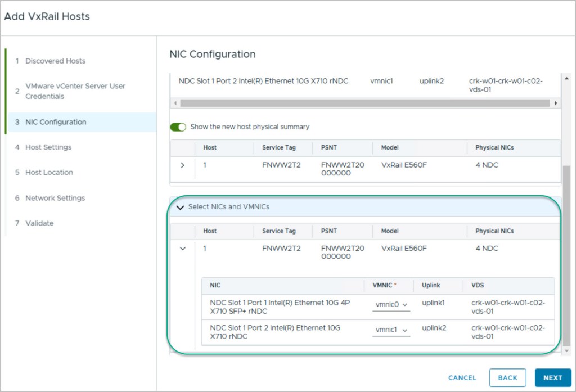Viewport: 576px width, 392px height.
Task: Open the vmnic1 dropdown for Port 2
Action: tap(391, 330)
